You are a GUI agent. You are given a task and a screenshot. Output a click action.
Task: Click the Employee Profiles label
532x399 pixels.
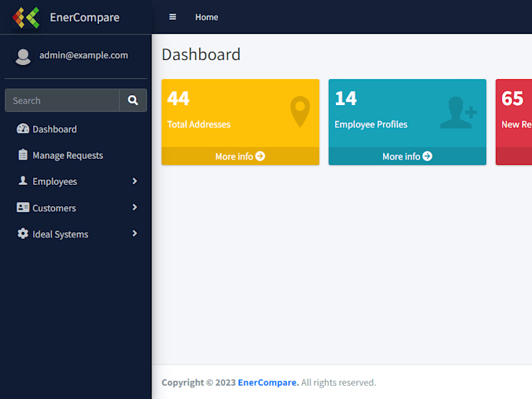(x=371, y=124)
